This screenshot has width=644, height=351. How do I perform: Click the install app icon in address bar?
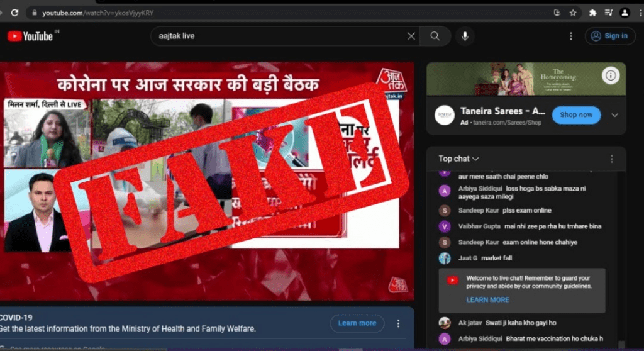pyautogui.click(x=557, y=13)
